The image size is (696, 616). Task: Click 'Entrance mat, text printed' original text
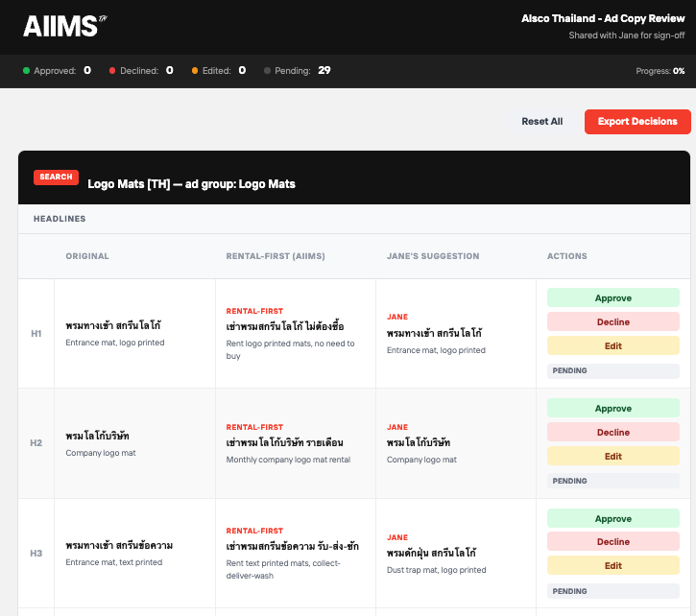(x=114, y=562)
